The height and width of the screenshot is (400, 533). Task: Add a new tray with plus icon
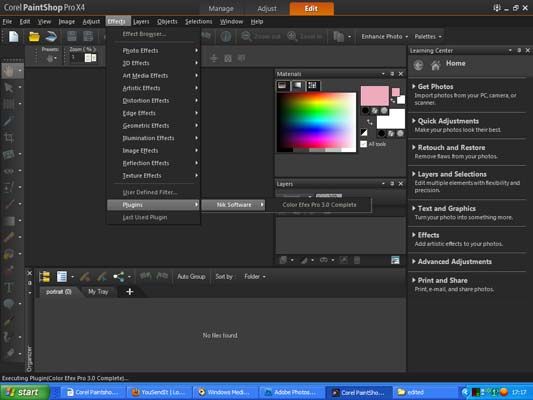(x=130, y=292)
